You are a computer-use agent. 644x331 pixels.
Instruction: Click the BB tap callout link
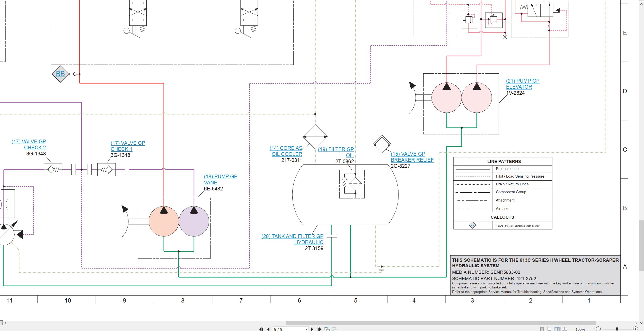point(60,74)
